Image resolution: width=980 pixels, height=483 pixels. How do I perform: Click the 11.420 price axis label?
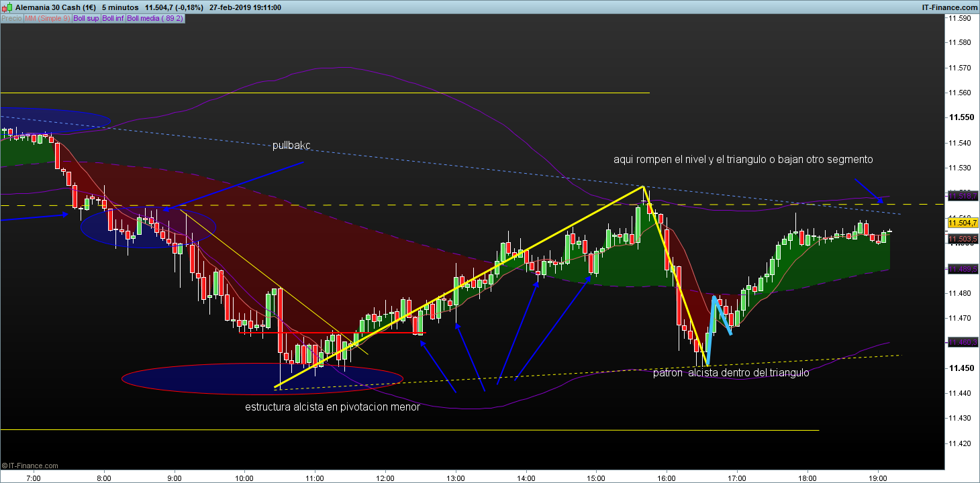961,443
